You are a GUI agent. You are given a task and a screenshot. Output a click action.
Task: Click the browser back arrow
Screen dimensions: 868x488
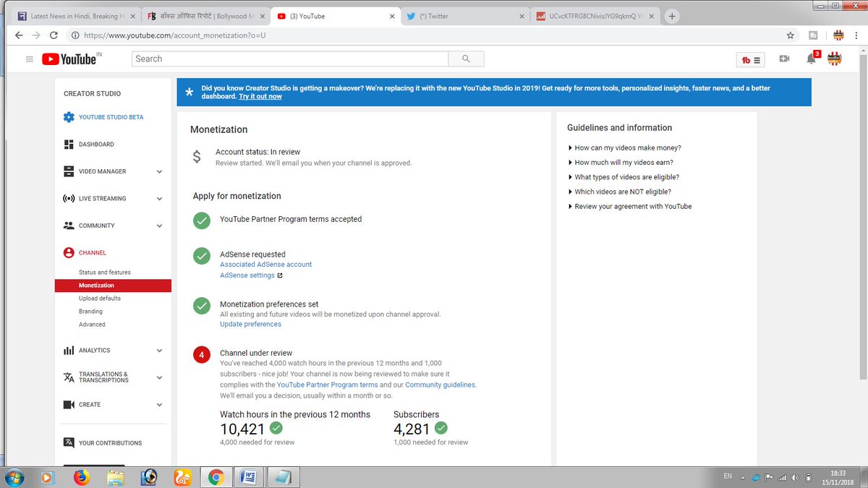17,35
